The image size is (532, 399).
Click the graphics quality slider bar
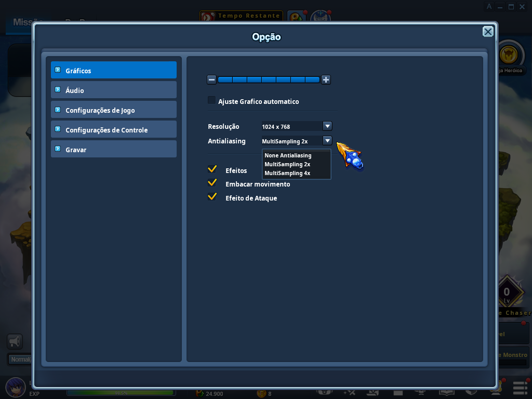coord(268,79)
